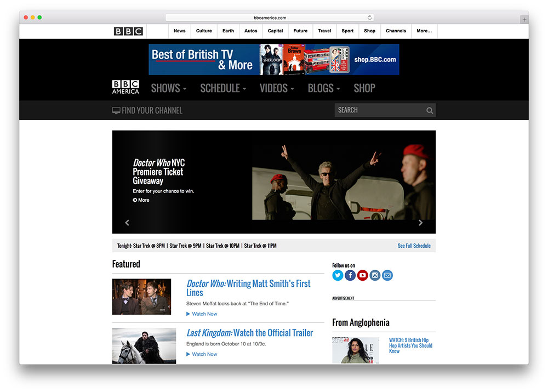Click Watch Now under Doctor Who article
Viewport: 548px width, 392px height.
[x=204, y=314]
